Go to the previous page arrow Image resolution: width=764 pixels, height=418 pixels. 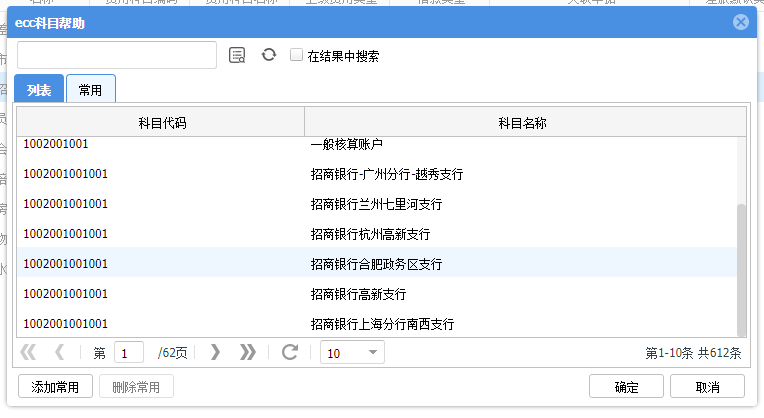pyautogui.click(x=59, y=352)
